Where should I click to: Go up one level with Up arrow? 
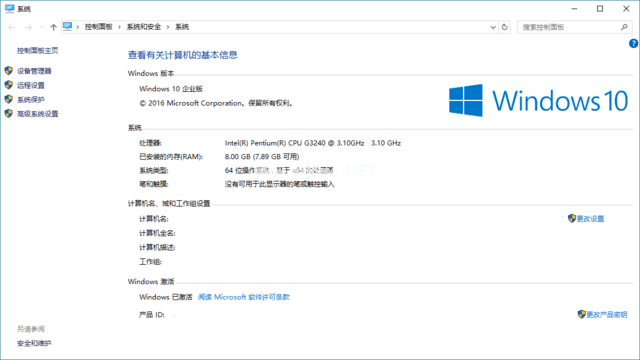point(53,27)
